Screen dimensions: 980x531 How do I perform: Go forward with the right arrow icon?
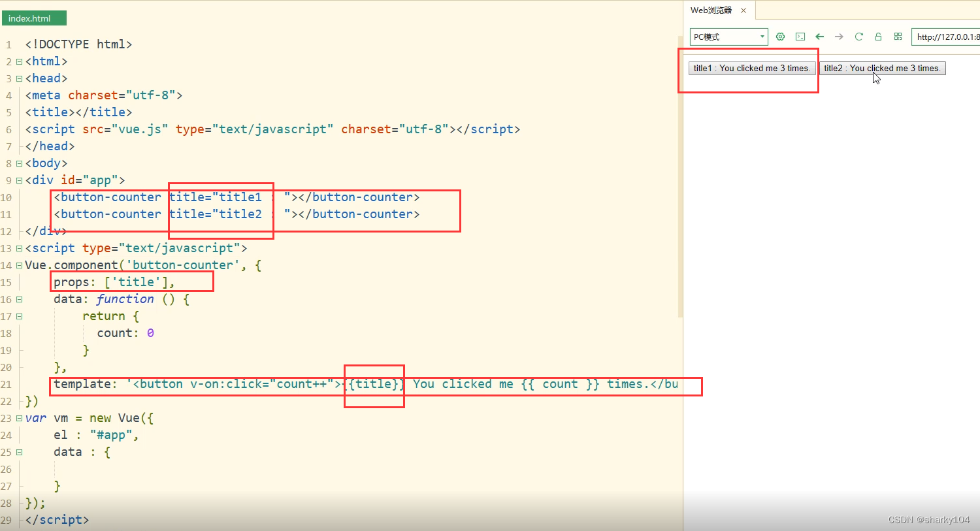(x=840, y=37)
